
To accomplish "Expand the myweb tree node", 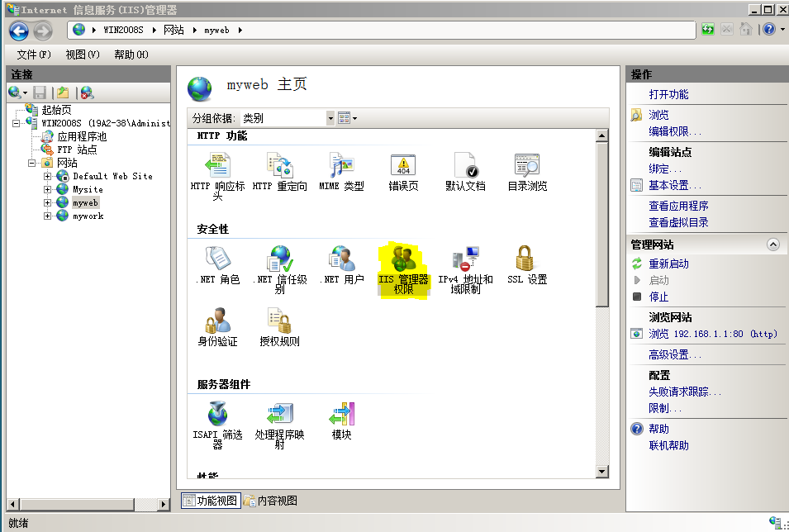I will click(x=47, y=203).
